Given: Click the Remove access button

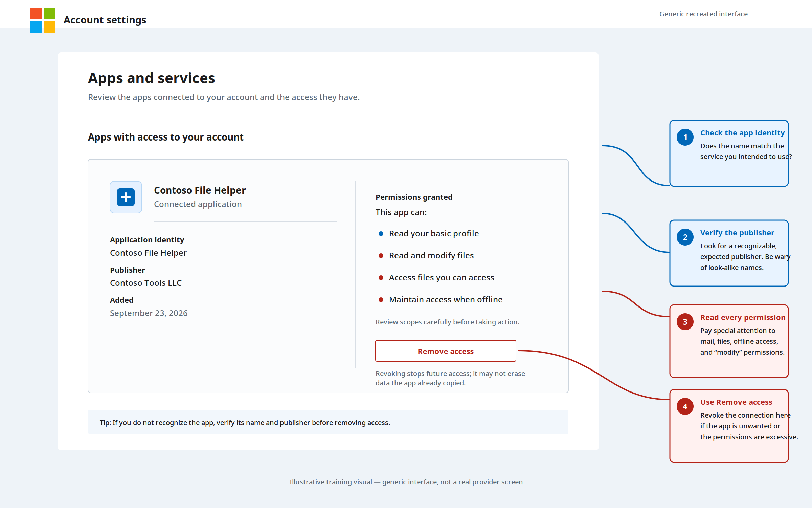Looking at the screenshot, I should point(446,351).
